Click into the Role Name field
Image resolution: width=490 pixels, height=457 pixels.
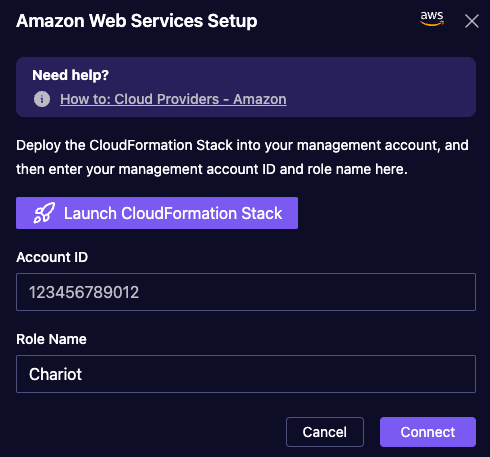pyautogui.click(x=246, y=374)
